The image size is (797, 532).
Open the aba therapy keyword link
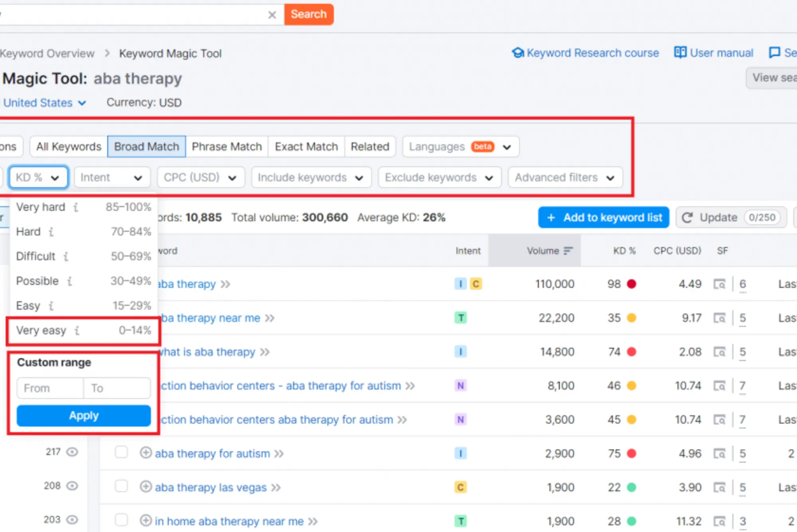(x=187, y=284)
